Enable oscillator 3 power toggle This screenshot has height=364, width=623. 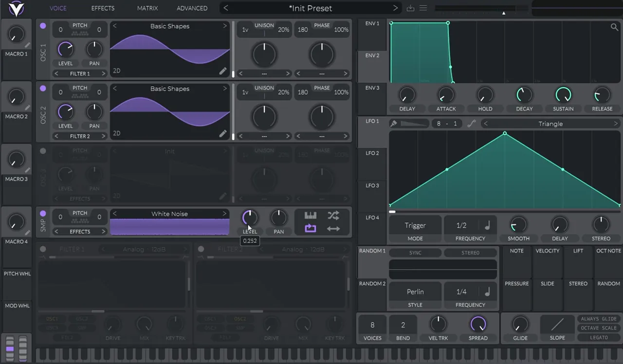[43, 151]
